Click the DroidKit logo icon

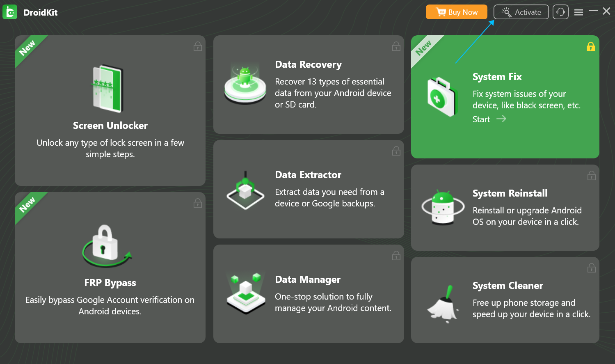coord(10,12)
